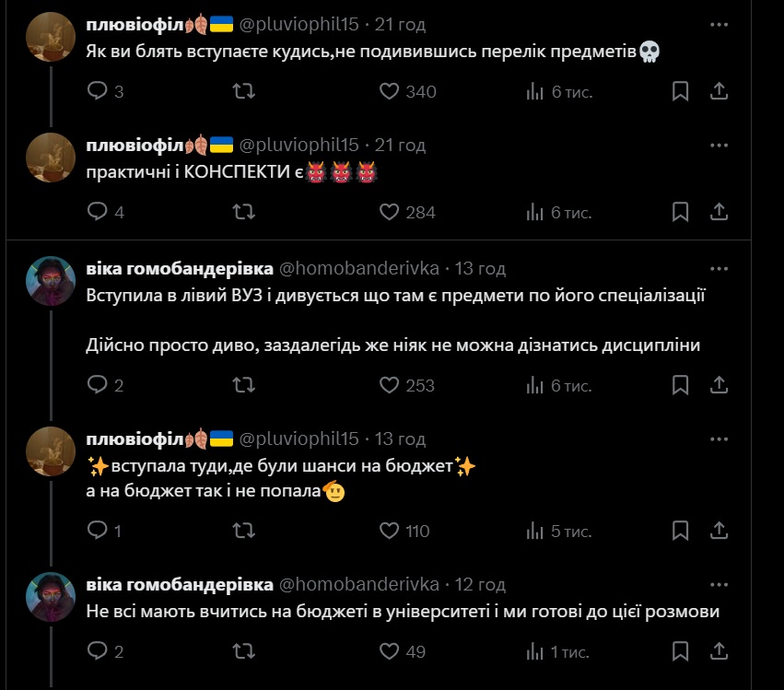Image resolution: width=784 pixels, height=690 pixels.
Task: Open more options on the first tweet
Action: (x=719, y=25)
